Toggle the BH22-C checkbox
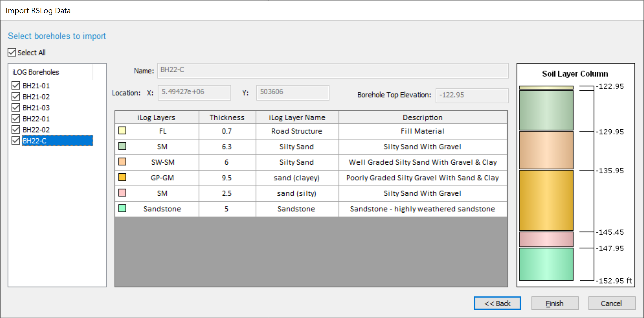This screenshot has width=644, height=318. click(x=16, y=140)
